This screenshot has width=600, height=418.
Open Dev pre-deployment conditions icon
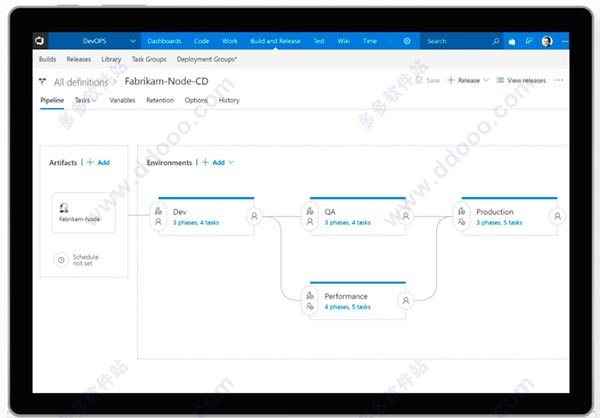click(158, 217)
